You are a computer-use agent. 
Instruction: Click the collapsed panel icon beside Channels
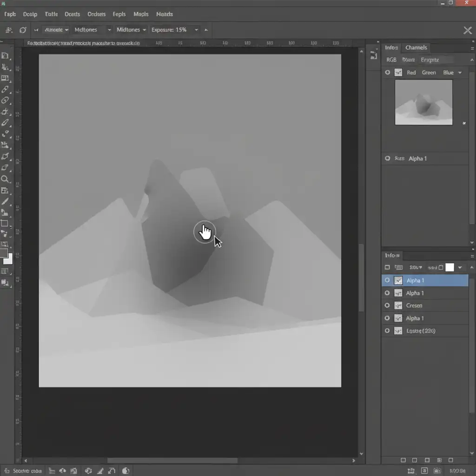373,56
